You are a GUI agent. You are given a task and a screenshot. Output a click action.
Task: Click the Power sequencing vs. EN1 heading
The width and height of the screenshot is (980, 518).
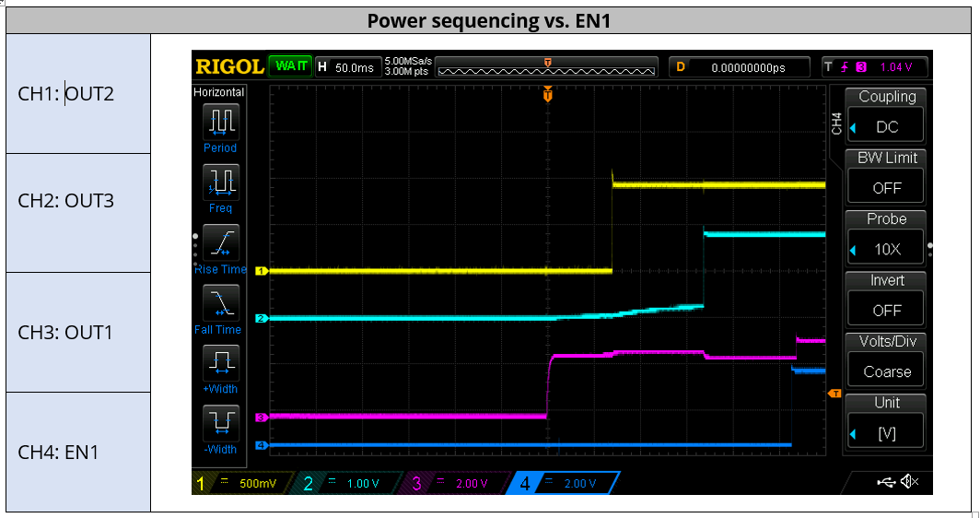(x=489, y=20)
